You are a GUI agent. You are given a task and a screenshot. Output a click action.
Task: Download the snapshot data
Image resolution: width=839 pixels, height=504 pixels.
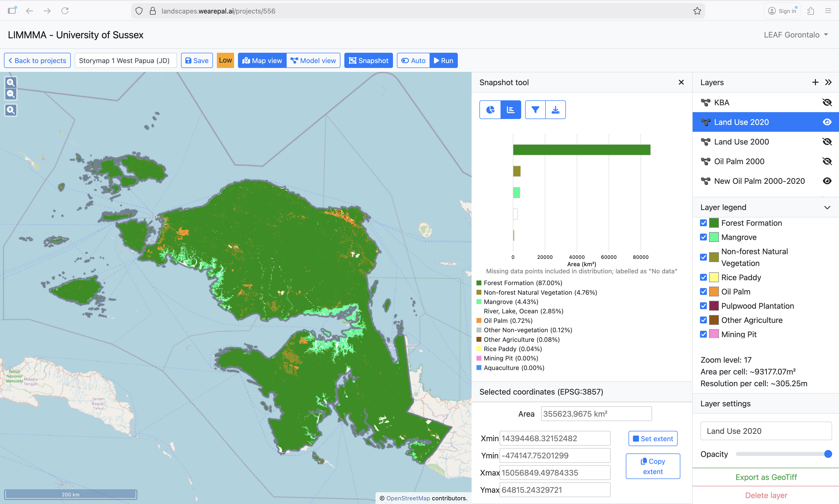[556, 110]
